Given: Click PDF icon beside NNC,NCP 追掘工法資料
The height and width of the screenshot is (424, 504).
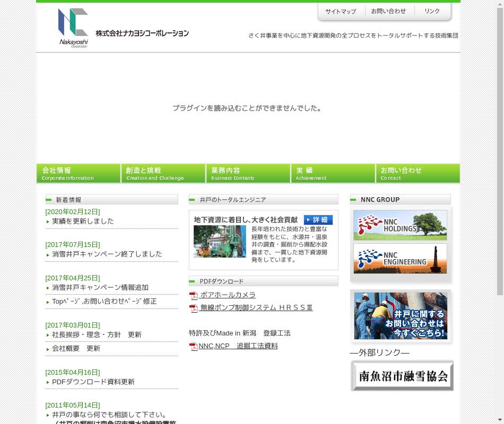Looking at the screenshot, I should tap(194, 347).
